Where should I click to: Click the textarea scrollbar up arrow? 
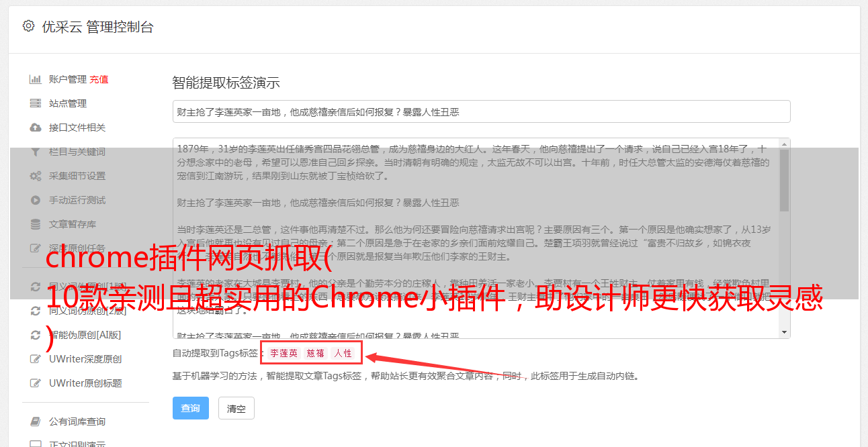(784, 144)
